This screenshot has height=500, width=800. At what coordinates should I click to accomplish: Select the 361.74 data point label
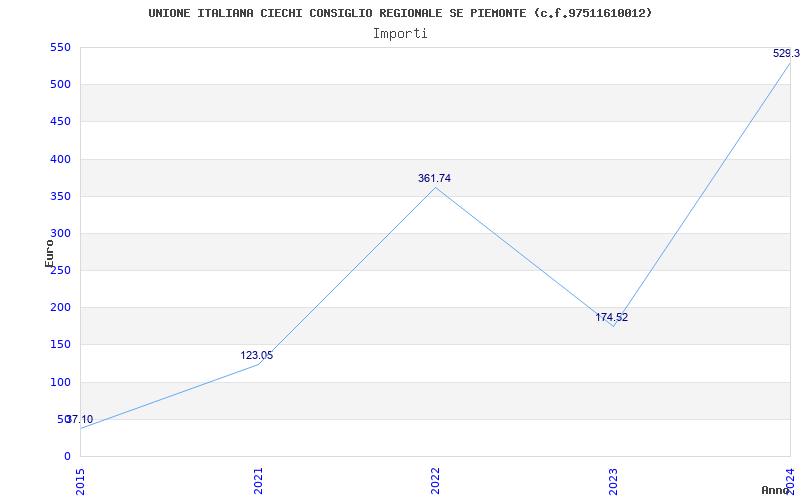(x=434, y=178)
